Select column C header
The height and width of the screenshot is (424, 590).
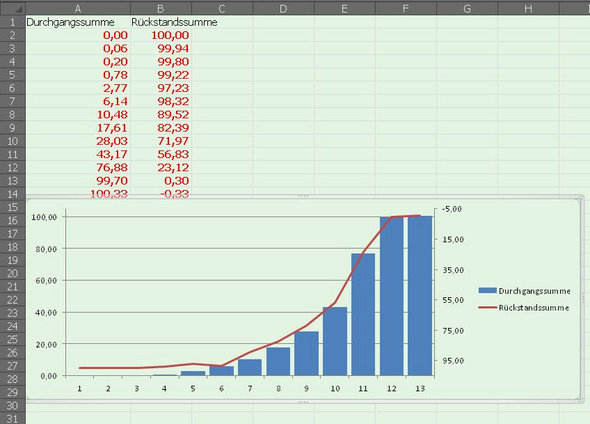tap(222, 9)
